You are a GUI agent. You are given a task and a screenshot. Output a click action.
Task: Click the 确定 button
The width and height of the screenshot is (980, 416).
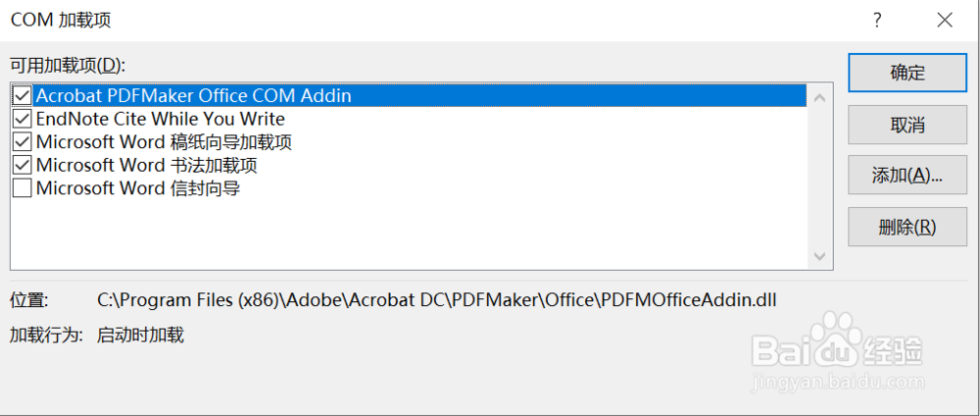[906, 73]
